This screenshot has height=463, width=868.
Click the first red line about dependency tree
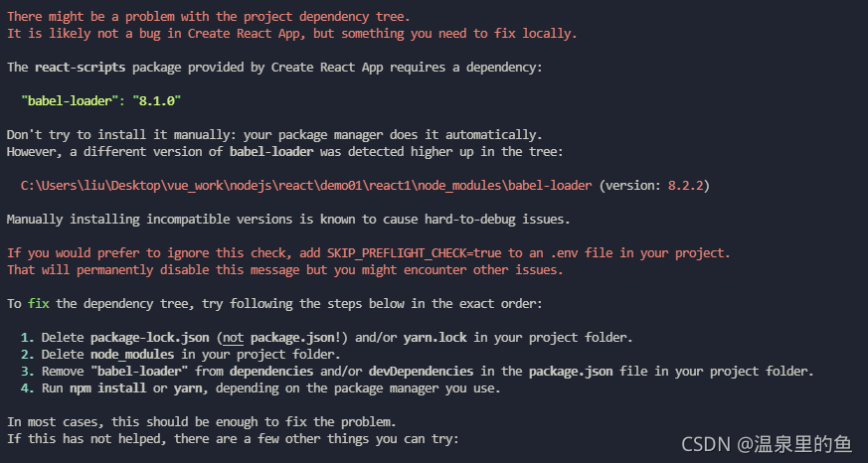(x=209, y=17)
